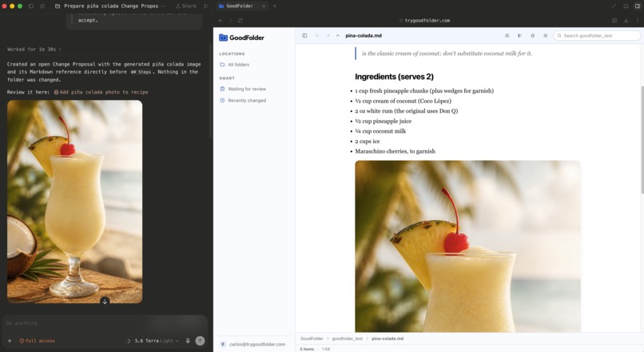The image size is (644, 352).
Task: Click the Search goodfolder_test field
Action: point(597,36)
